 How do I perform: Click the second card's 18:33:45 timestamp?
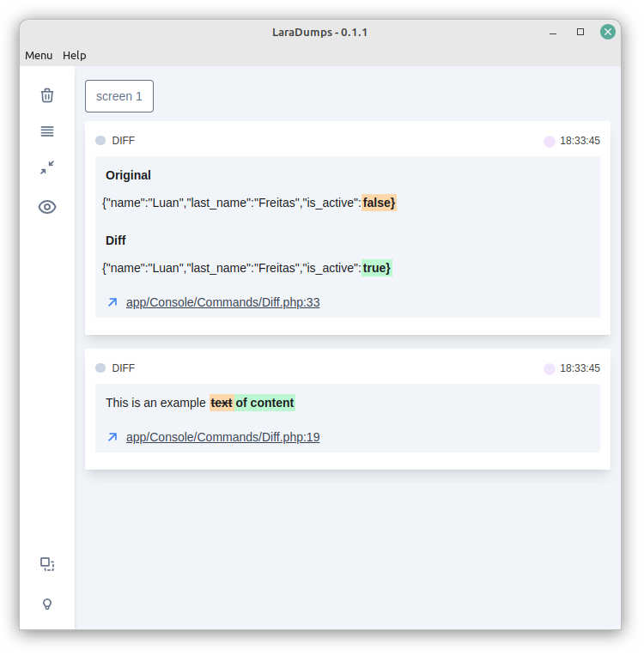pos(580,368)
